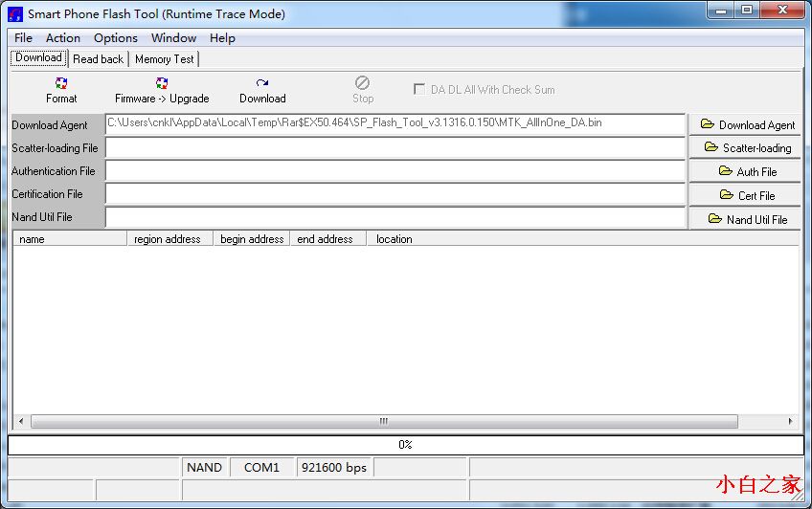Switch to the Memory Test tab
The image size is (812, 509).
[x=164, y=59]
